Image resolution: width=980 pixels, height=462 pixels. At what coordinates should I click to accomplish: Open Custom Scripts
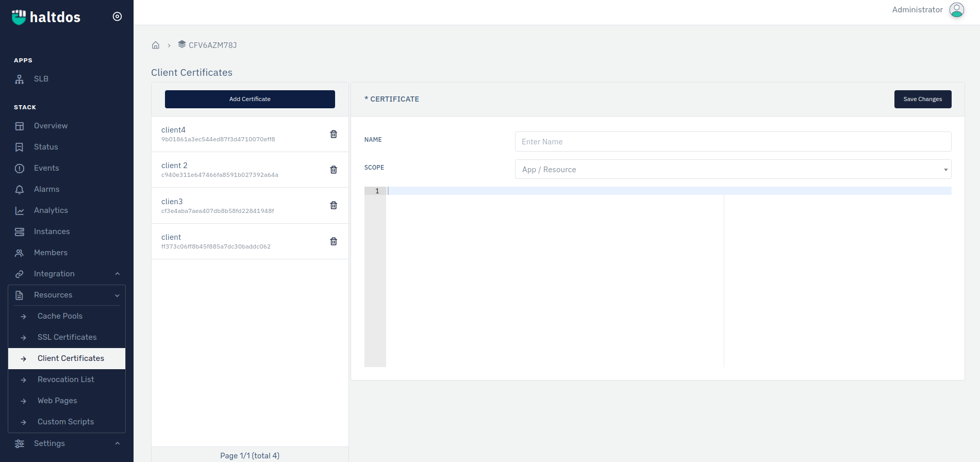coord(65,422)
